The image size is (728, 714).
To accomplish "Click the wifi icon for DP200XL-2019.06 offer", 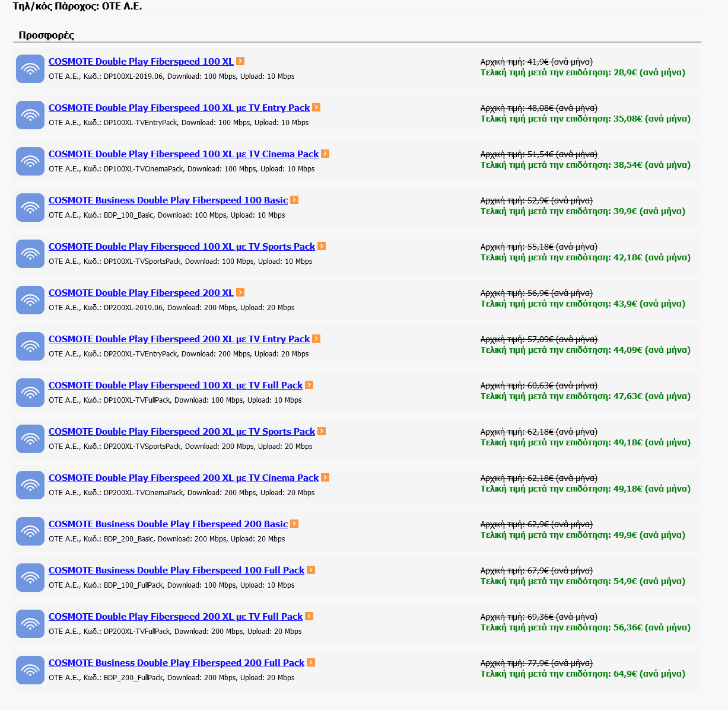I will (30, 300).
